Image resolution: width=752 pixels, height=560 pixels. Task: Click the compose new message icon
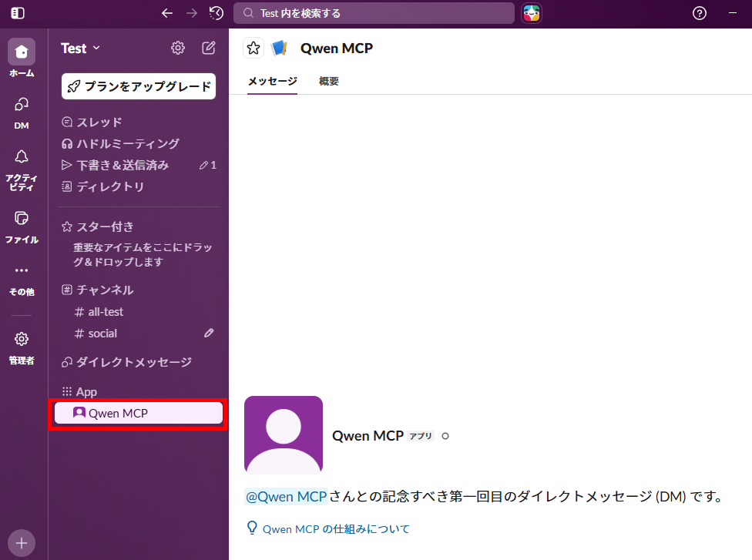click(x=209, y=49)
